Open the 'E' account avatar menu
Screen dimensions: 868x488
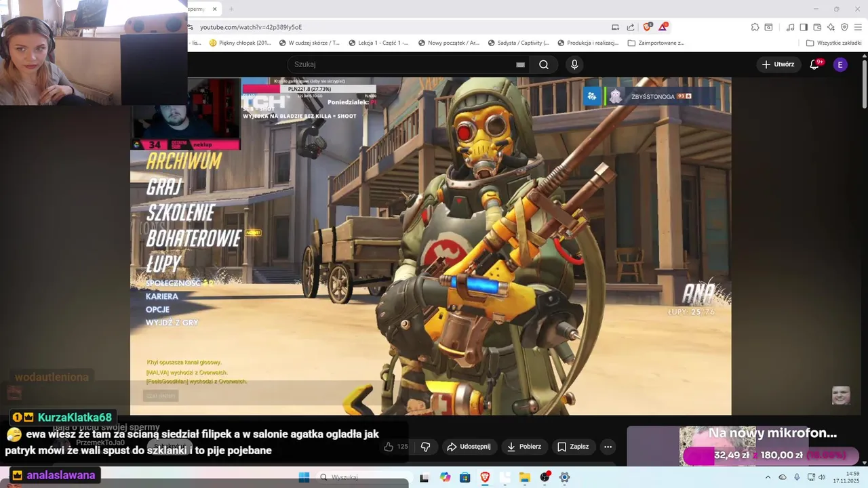[x=840, y=64]
